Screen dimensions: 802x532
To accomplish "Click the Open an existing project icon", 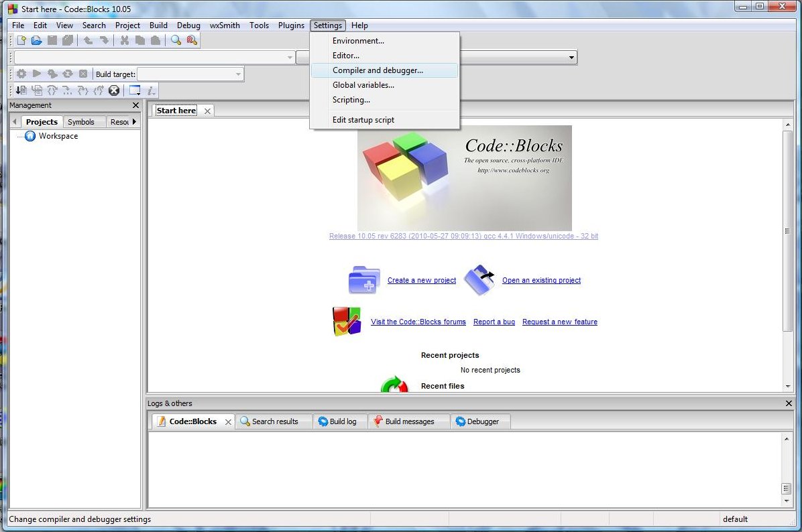I will [x=479, y=280].
